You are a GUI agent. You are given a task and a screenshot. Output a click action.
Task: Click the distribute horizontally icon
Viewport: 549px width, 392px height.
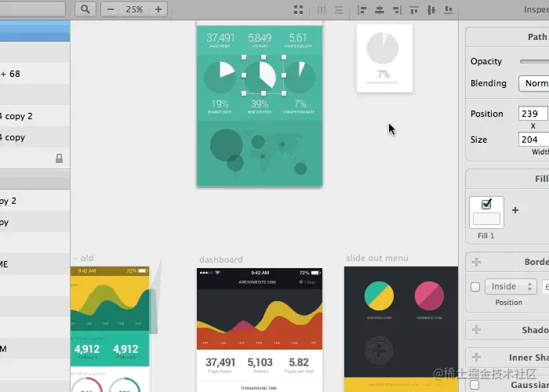[x=322, y=9]
